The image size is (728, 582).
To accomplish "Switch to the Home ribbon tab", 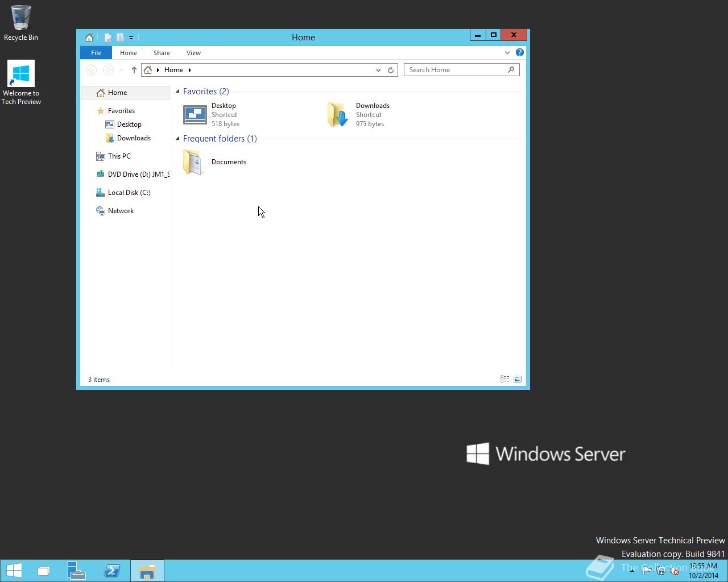I will (x=129, y=53).
